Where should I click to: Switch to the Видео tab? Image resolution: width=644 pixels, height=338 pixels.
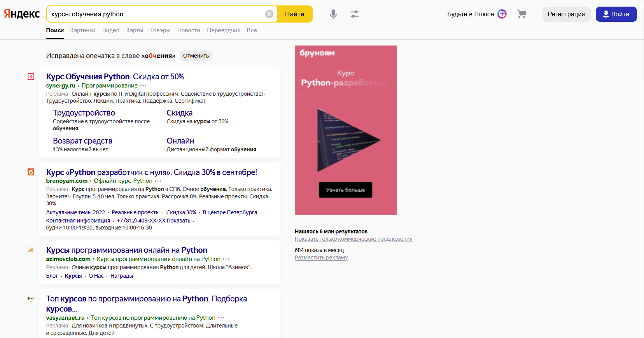click(x=111, y=30)
